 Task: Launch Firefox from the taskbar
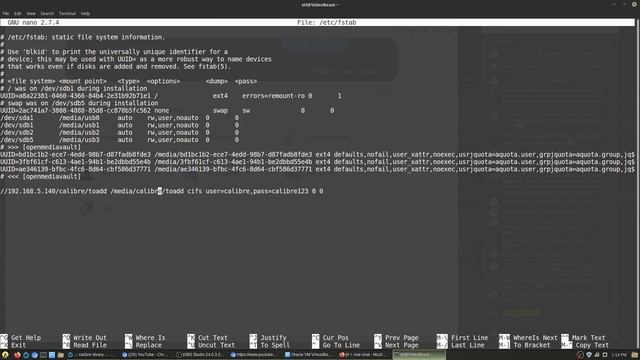tap(17, 355)
